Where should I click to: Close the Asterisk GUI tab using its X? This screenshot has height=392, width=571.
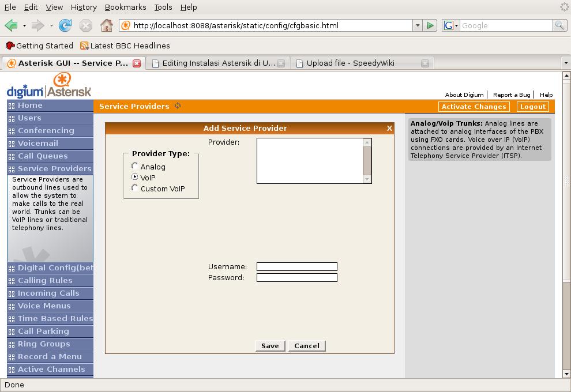tap(137, 63)
